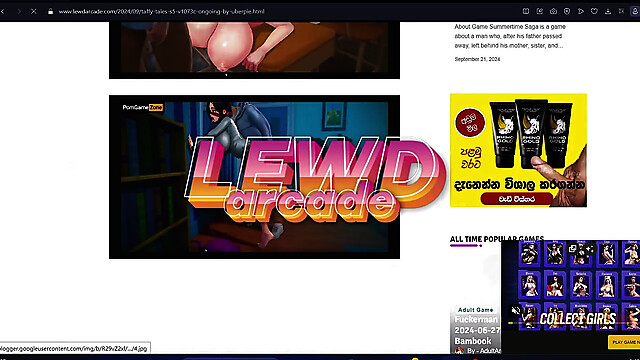Open the user profile avatar icon
Viewport: 640px width, 360px height.
pyautogui.click(x=635, y=11)
